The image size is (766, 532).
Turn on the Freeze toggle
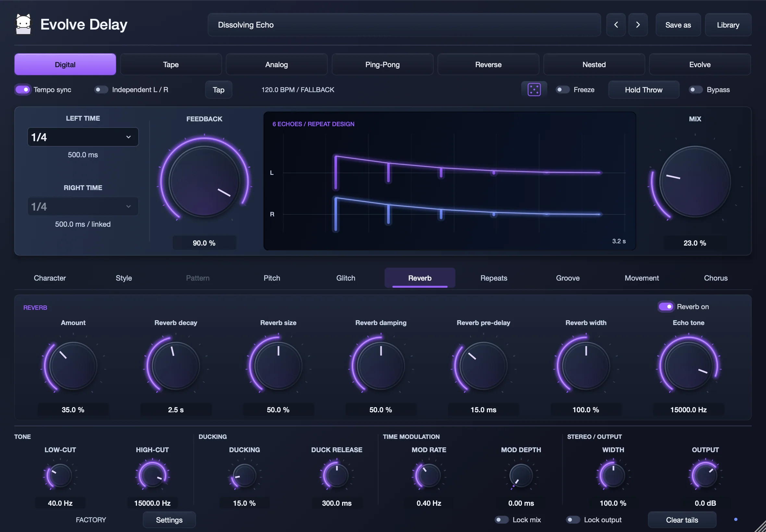click(562, 90)
